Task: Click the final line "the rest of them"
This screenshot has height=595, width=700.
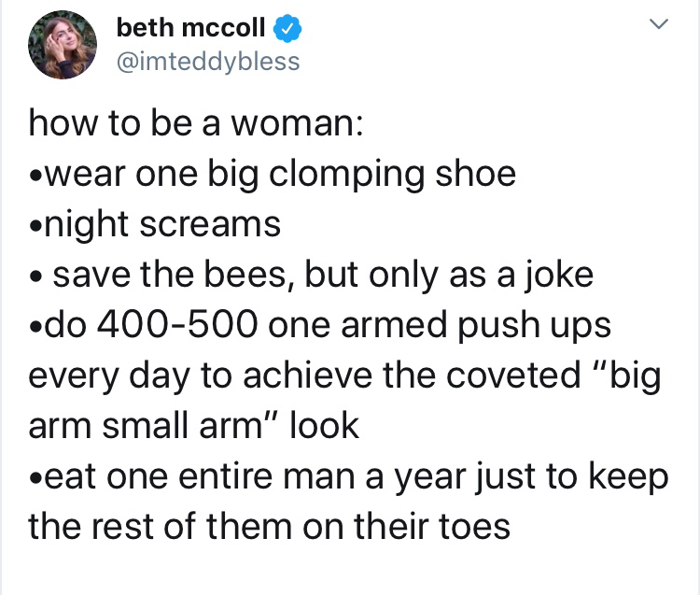Action: [x=269, y=525]
